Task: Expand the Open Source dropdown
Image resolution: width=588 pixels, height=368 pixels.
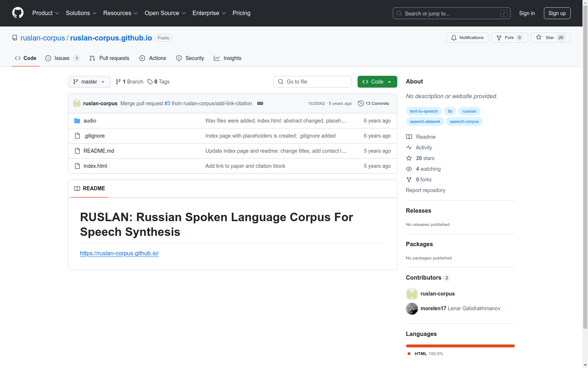Action: [x=165, y=13]
